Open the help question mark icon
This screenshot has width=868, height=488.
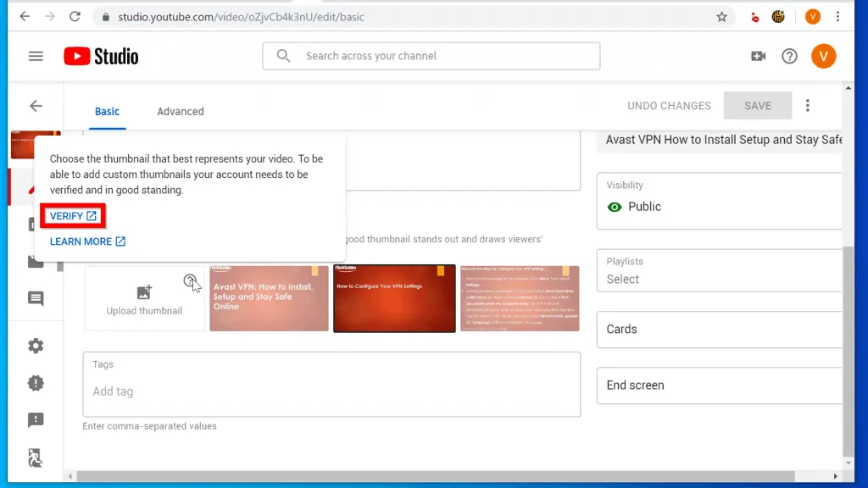pyautogui.click(x=789, y=56)
